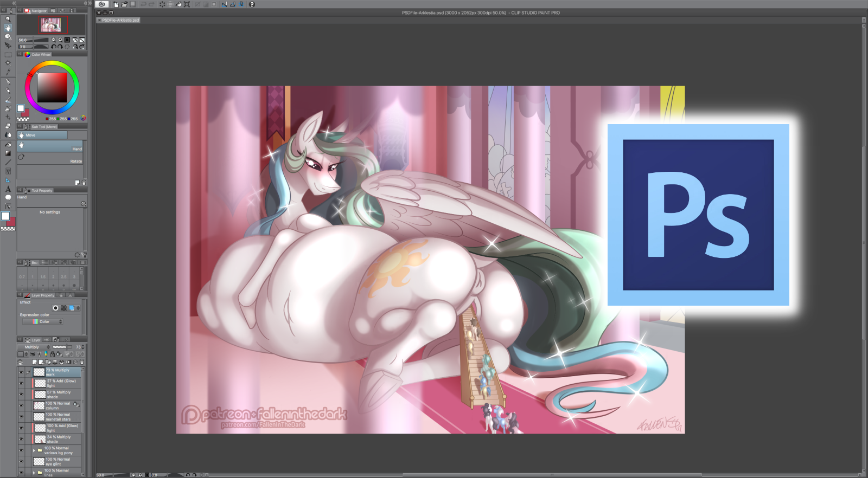Zoom out using the Navigator minus magnifier
The height and width of the screenshot is (478, 868).
pyautogui.click(x=54, y=40)
